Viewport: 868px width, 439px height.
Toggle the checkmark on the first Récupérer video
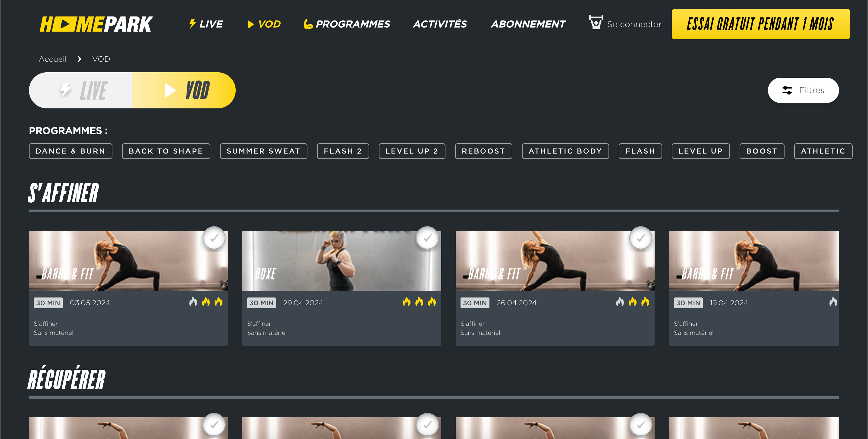click(214, 425)
